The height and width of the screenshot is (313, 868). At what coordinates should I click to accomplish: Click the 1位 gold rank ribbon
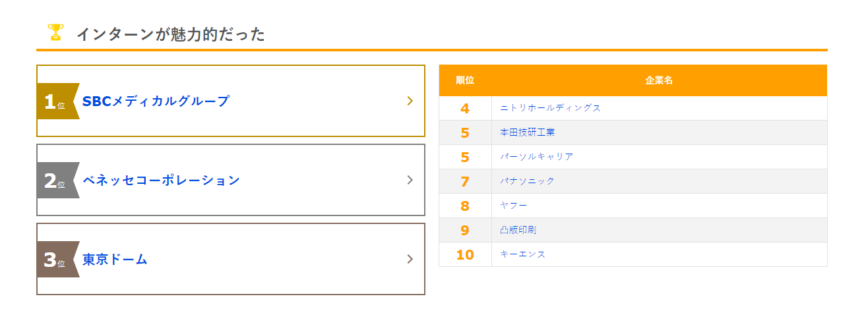point(57,101)
